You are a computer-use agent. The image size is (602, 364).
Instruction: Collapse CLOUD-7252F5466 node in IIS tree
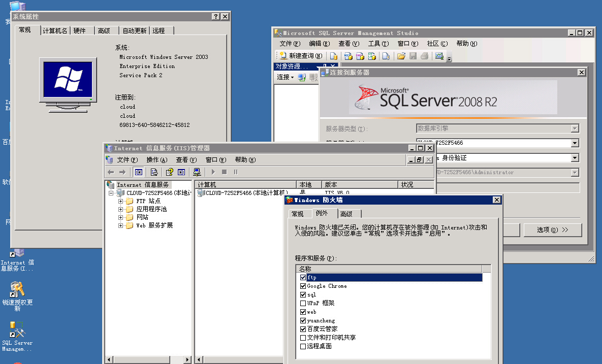(x=111, y=193)
